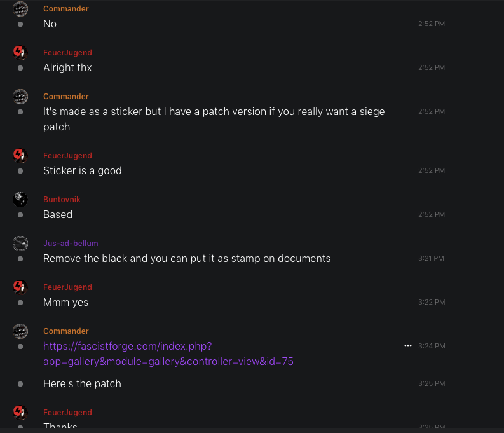Click the 3:21 PM timestamp
Screen dimensions: 504x433
coord(431,258)
